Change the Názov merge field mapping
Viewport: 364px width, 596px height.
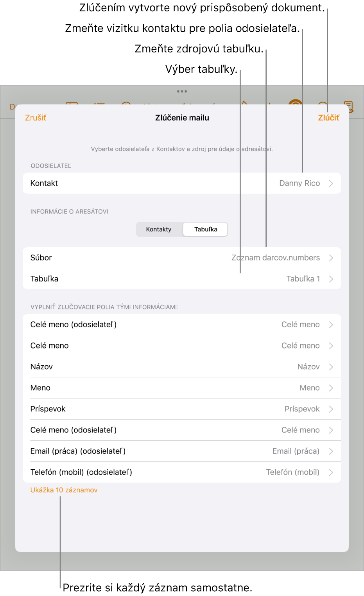[x=182, y=367]
